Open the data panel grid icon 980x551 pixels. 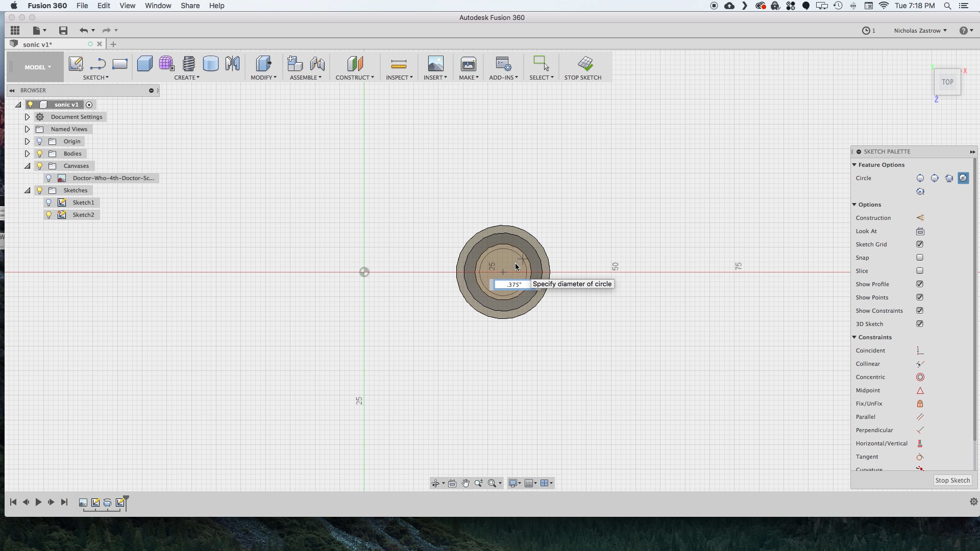point(15,31)
